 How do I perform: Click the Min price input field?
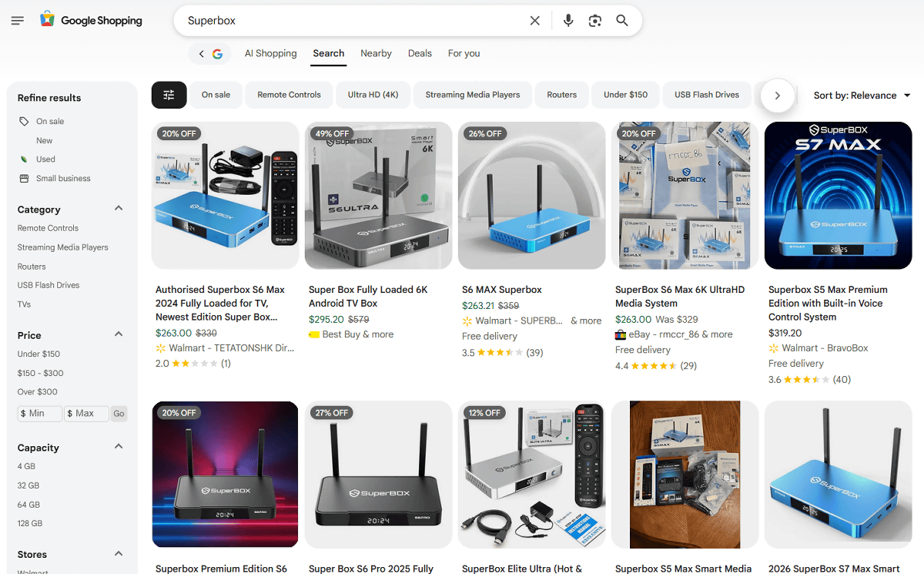coord(40,414)
